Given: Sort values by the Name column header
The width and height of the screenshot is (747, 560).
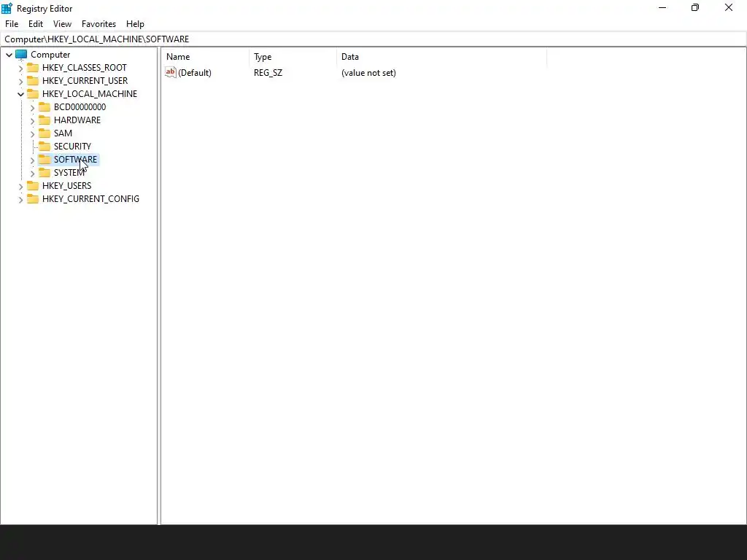Looking at the screenshot, I should point(205,57).
